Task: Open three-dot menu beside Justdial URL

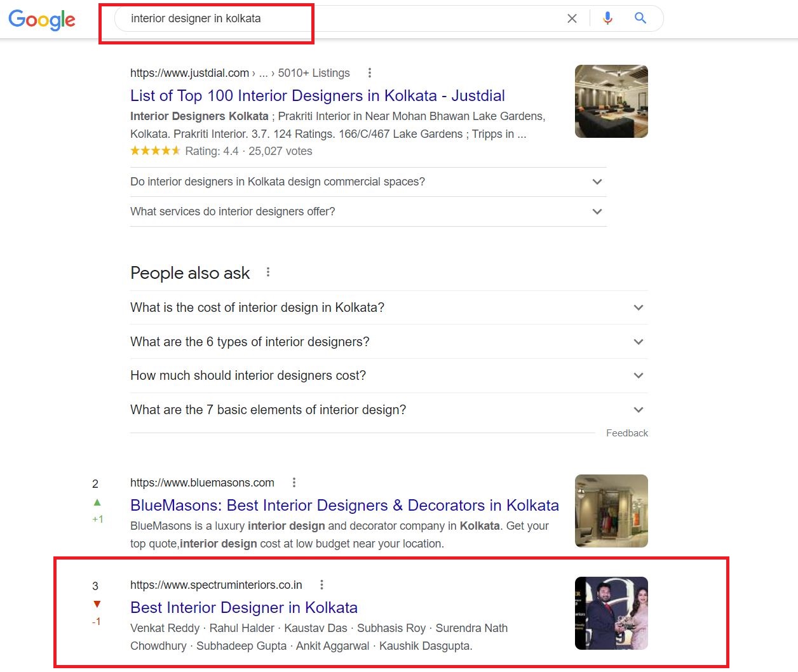Action: [370, 73]
